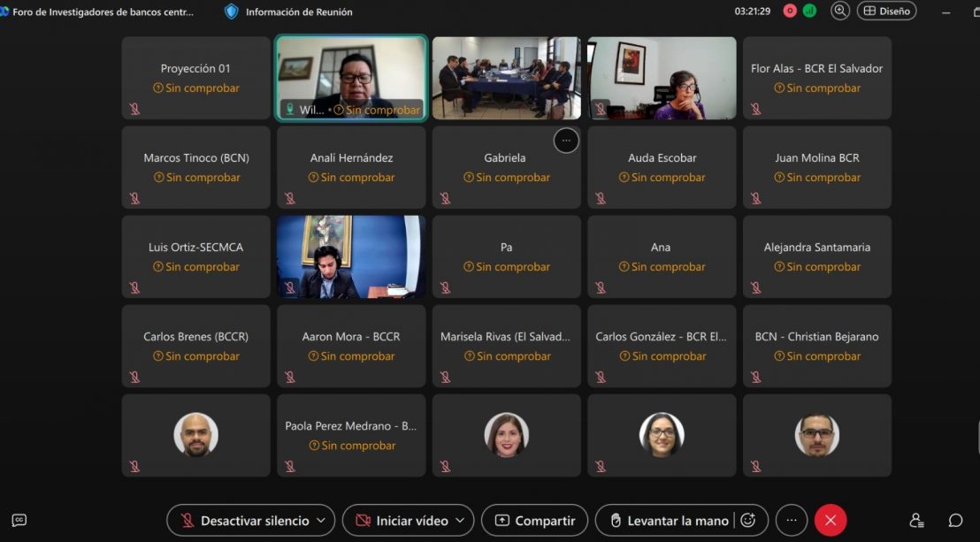
Task: Click the bald bearded man avatar
Action: point(195,434)
